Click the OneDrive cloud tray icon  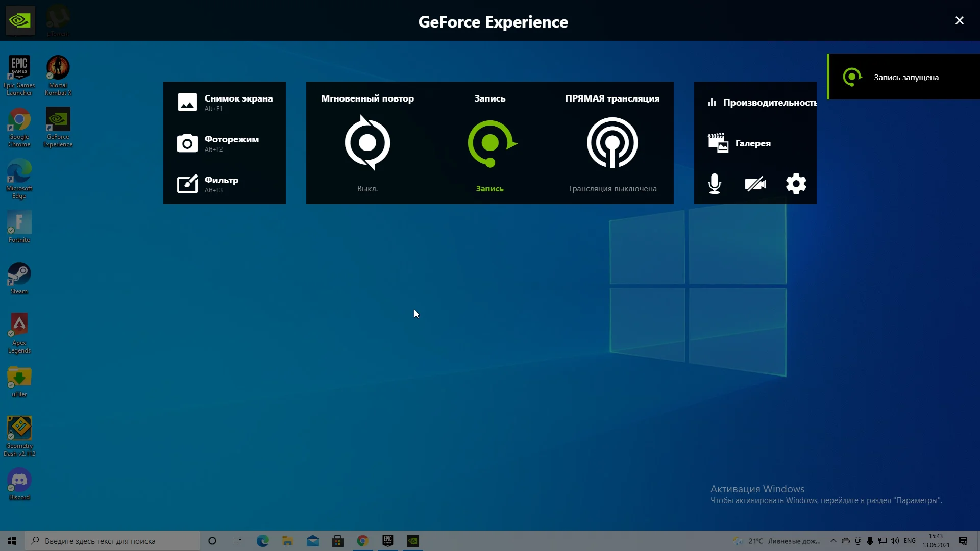point(846,541)
